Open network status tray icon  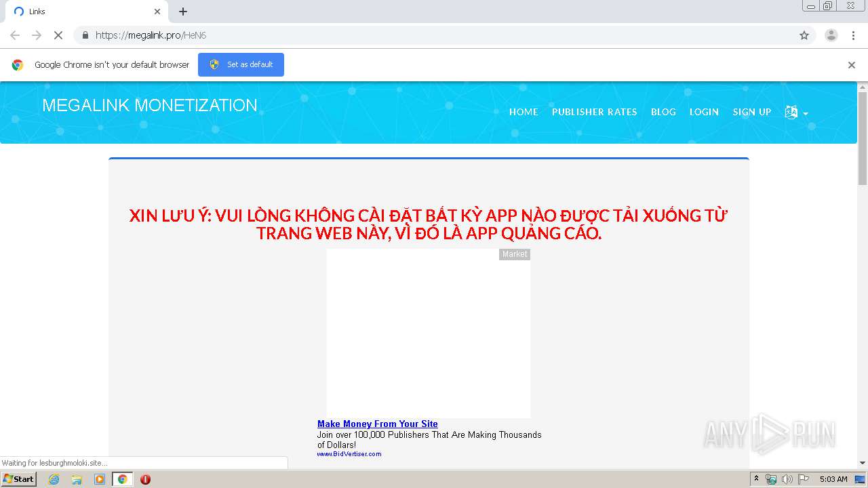tap(771, 479)
